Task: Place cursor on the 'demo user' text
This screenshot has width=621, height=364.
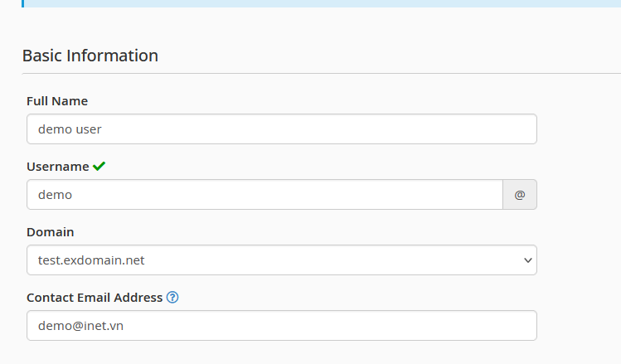Action: [x=70, y=129]
